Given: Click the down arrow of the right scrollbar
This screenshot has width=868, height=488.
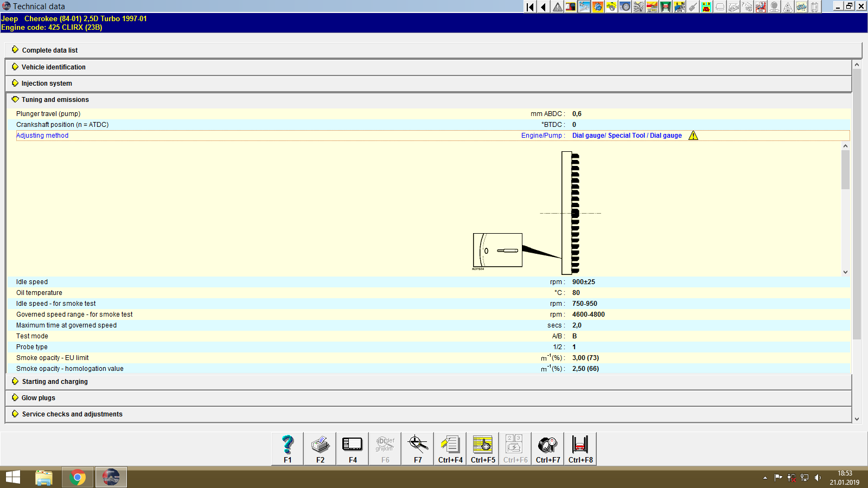Looking at the screenshot, I should pyautogui.click(x=857, y=419).
